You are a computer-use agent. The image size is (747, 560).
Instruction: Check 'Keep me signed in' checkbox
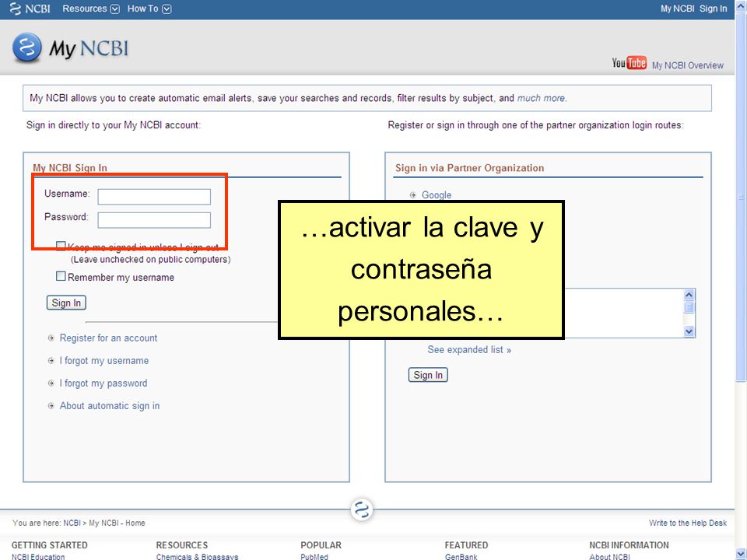(61, 247)
